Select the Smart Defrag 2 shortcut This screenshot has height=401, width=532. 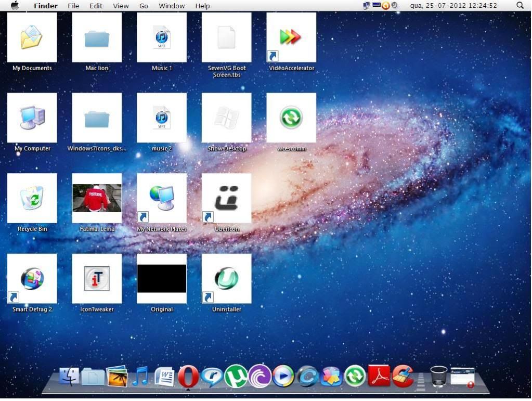pos(32,278)
